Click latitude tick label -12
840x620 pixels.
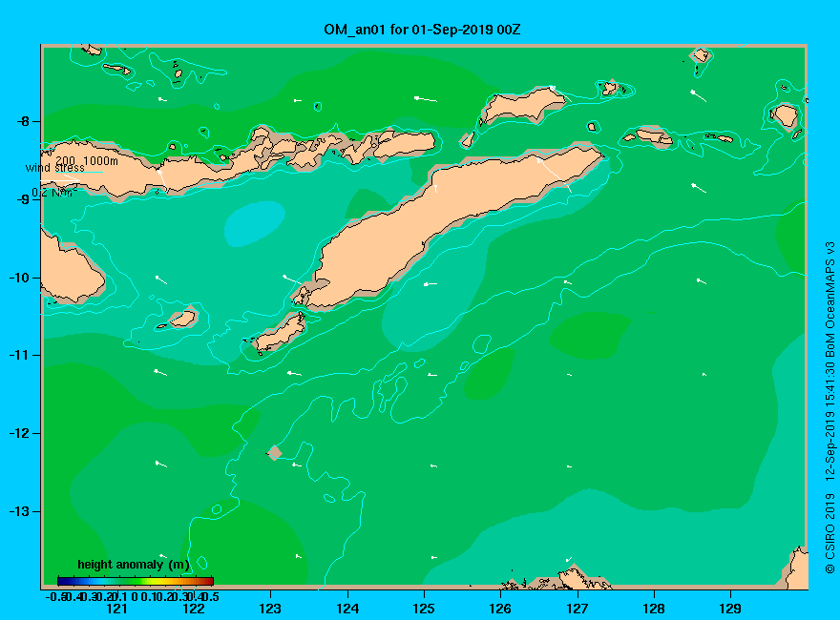19,433
